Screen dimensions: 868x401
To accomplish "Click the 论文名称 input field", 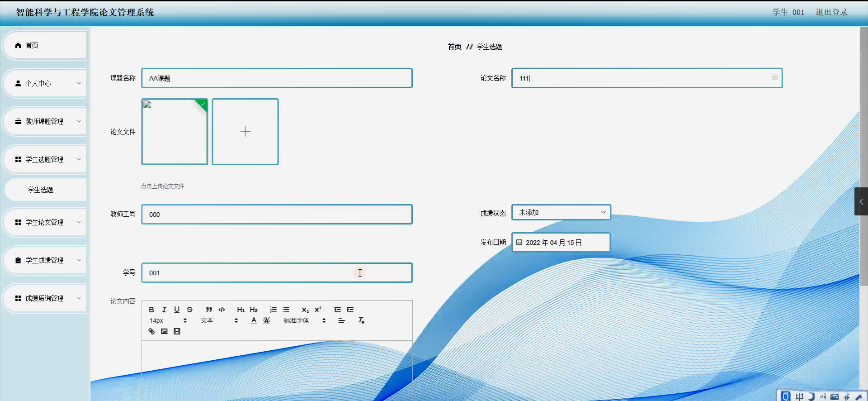I will click(647, 78).
